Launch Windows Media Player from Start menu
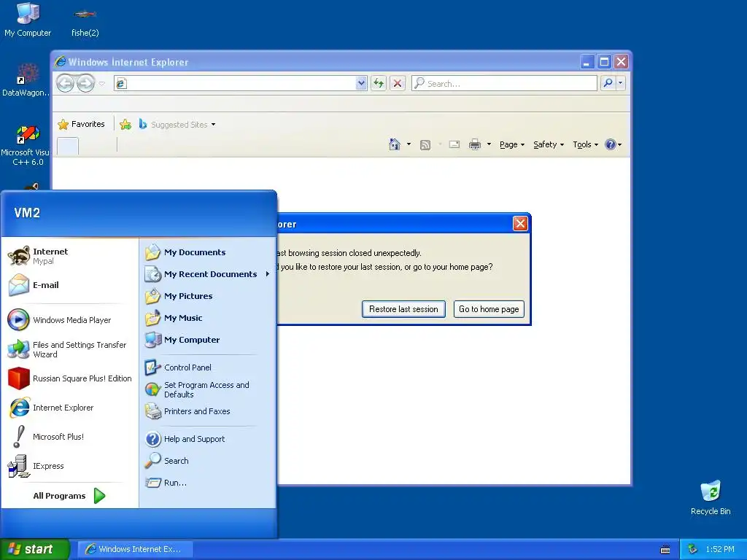 [x=70, y=320]
